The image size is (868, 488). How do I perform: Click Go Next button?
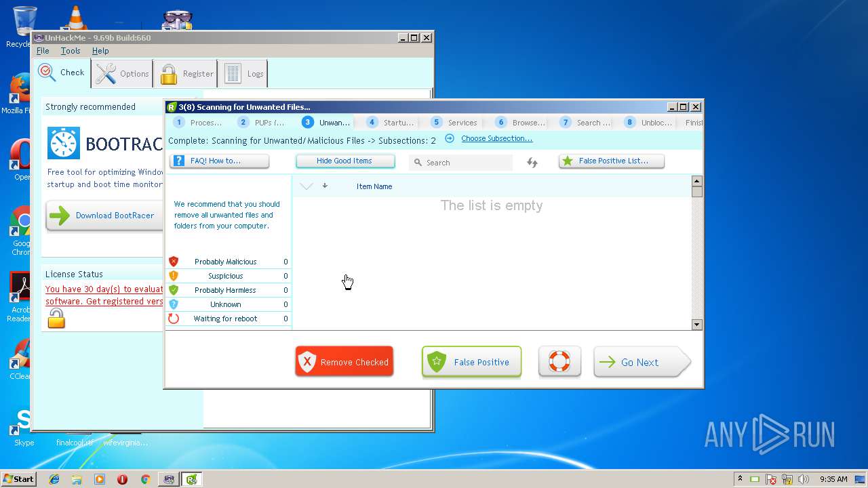[642, 362]
